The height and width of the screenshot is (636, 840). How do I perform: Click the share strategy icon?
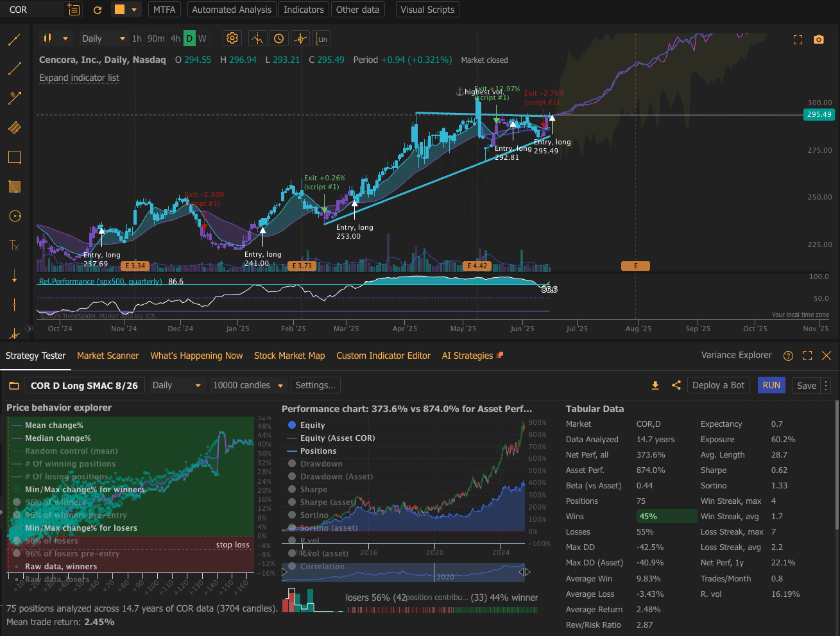click(x=676, y=385)
